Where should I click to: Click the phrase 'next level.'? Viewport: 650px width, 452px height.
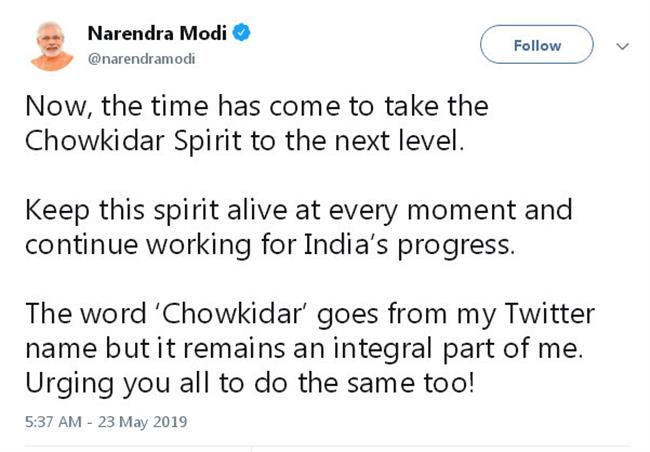tap(399, 141)
